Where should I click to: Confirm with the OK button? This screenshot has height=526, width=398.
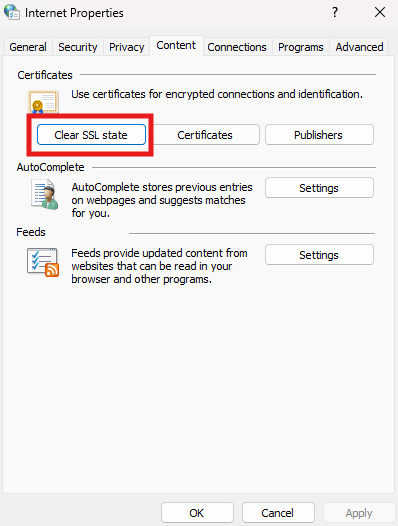pyautogui.click(x=197, y=513)
